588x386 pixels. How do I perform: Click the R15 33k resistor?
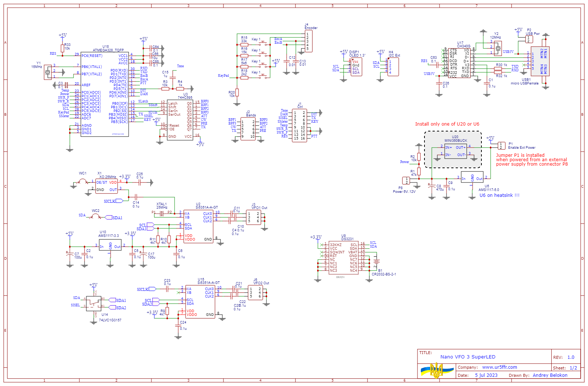point(244,45)
